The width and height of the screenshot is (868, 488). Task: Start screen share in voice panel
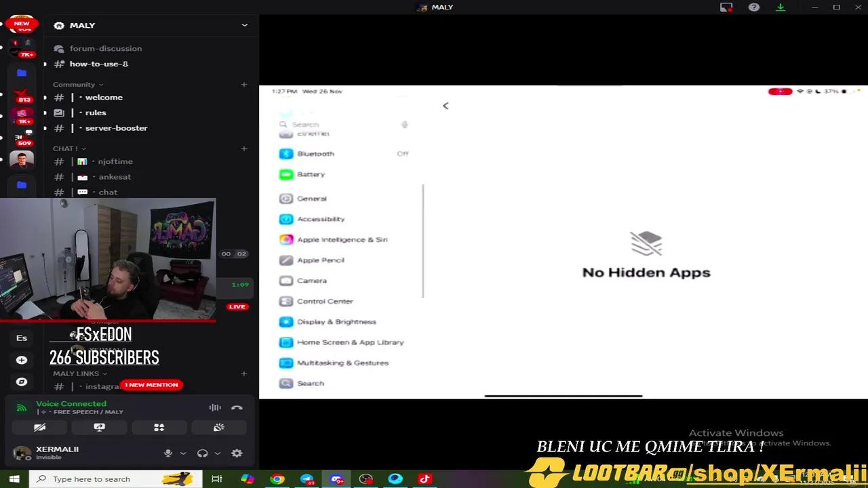pyautogui.click(x=99, y=428)
